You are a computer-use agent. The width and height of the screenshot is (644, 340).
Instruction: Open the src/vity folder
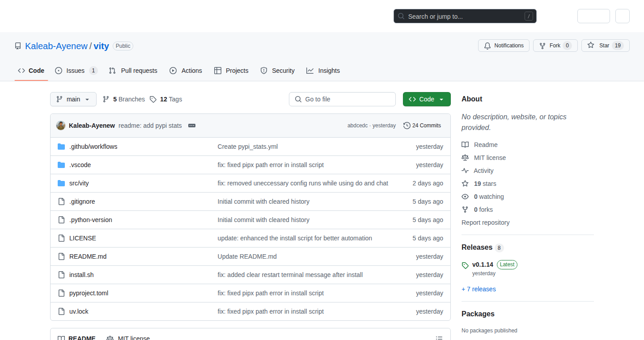click(79, 183)
